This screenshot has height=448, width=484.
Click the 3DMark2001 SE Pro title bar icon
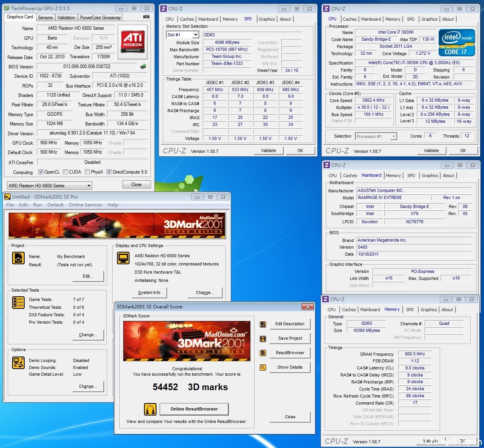(7, 197)
